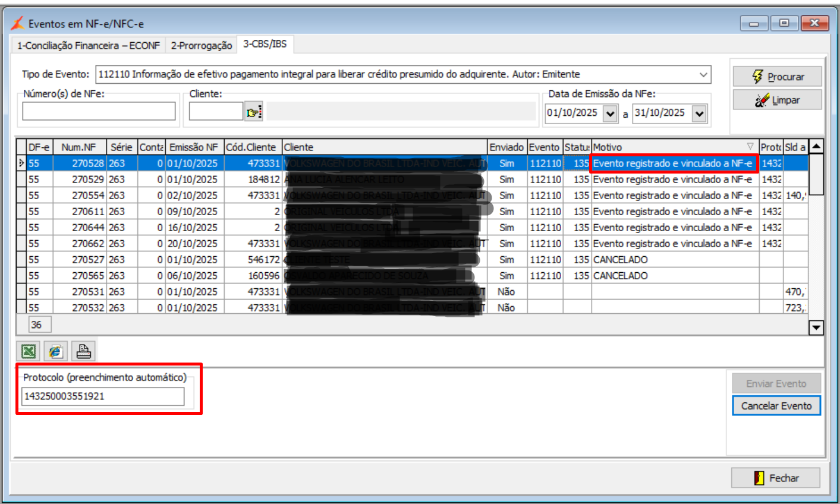Click grid scrollbar down arrow
This screenshot has width=840, height=504.
pos(817,327)
